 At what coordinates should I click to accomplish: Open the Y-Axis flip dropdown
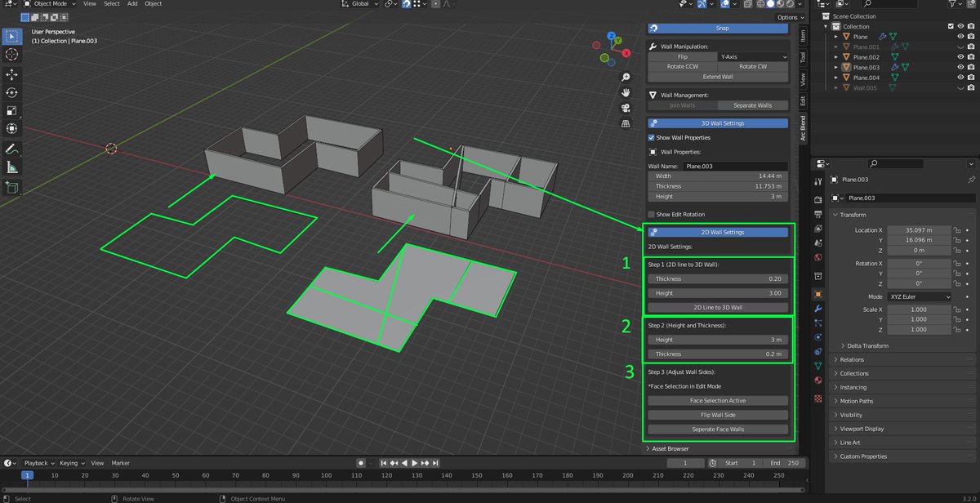click(x=753, y=57)
